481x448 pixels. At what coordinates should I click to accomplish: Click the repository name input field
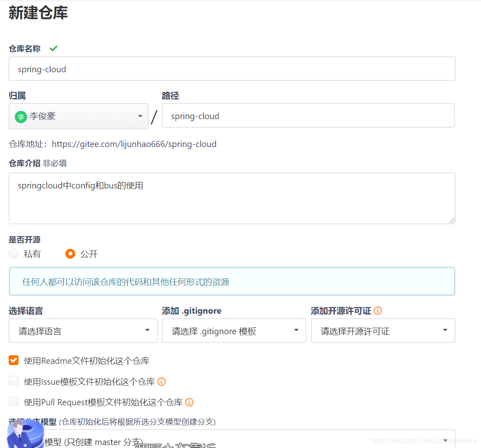tap(232, 69)
